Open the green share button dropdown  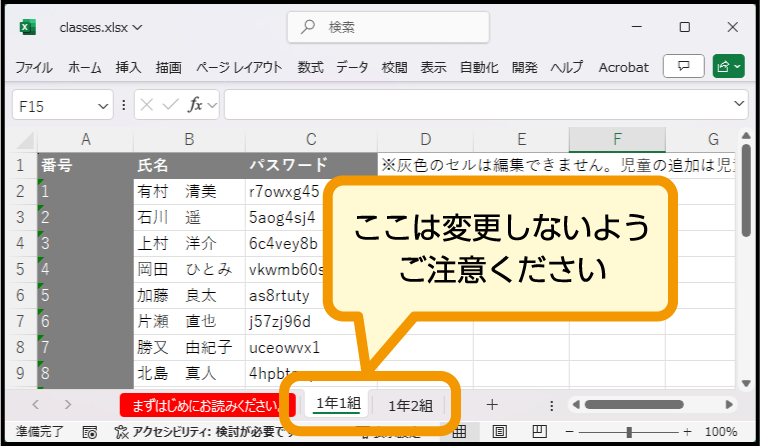click(x=728, y=66)
